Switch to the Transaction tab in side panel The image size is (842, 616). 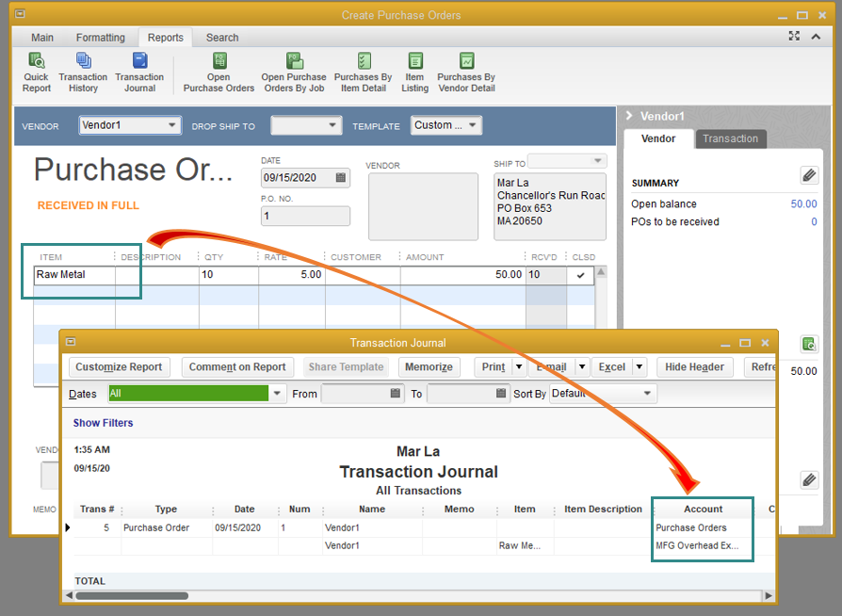click(730, 138)
